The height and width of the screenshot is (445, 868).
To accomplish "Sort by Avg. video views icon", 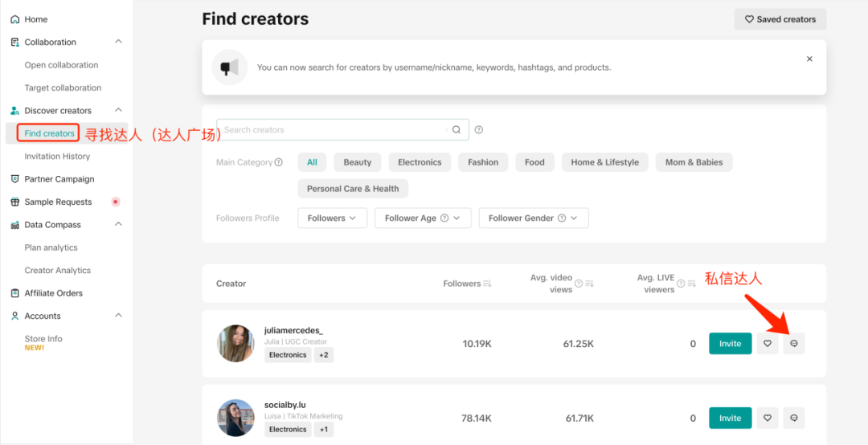I will tap(590, 284).
